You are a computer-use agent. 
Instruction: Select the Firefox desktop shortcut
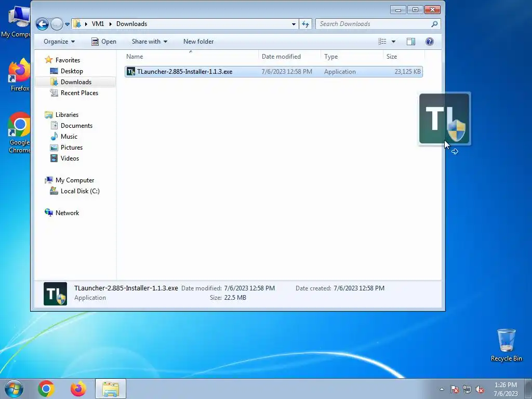tap(19, 75)
